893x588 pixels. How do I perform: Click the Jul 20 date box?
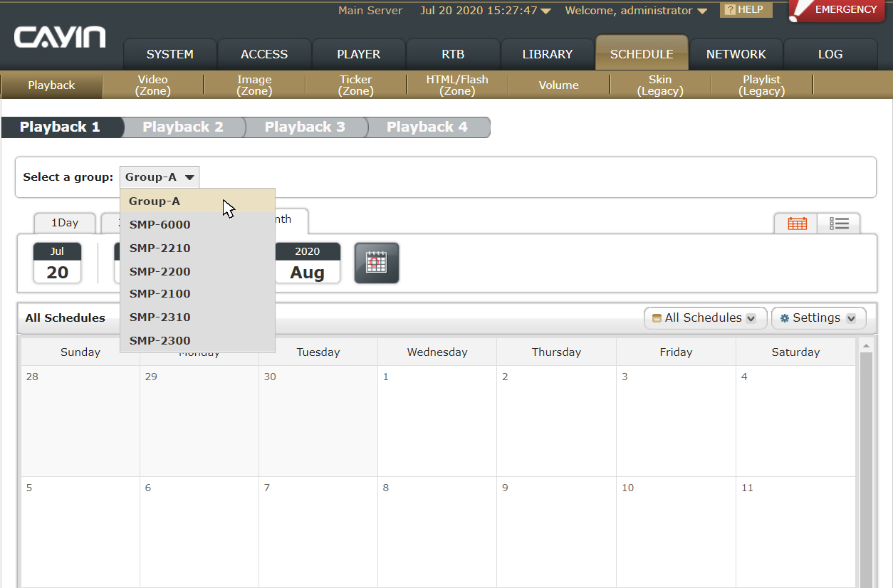pyautogui.click(x=57, y=263)
